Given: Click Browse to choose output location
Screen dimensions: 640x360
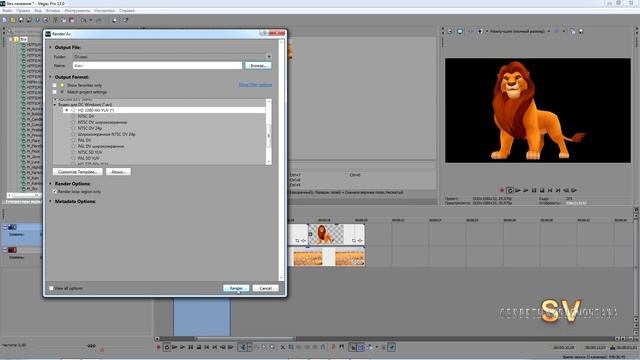Looking at the screenshot, I should [258, 65].
